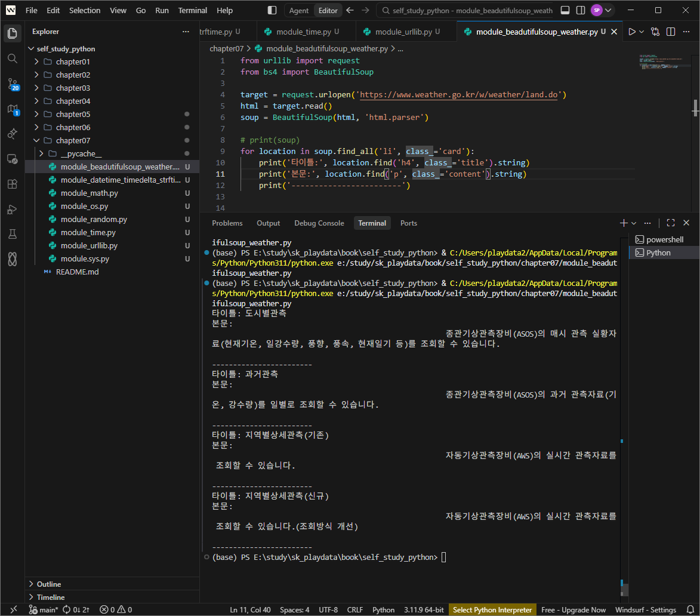Click Free - Upgrade Now
The height and width of the screenshot is (616, 700).
tap(573, 610)
